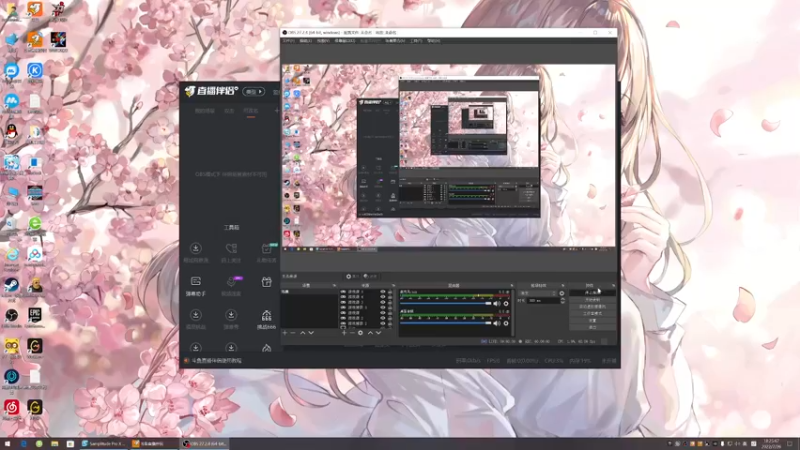Toggle the lock icon of the topmost source
This screenshot has height=450, width=800.
390,292
